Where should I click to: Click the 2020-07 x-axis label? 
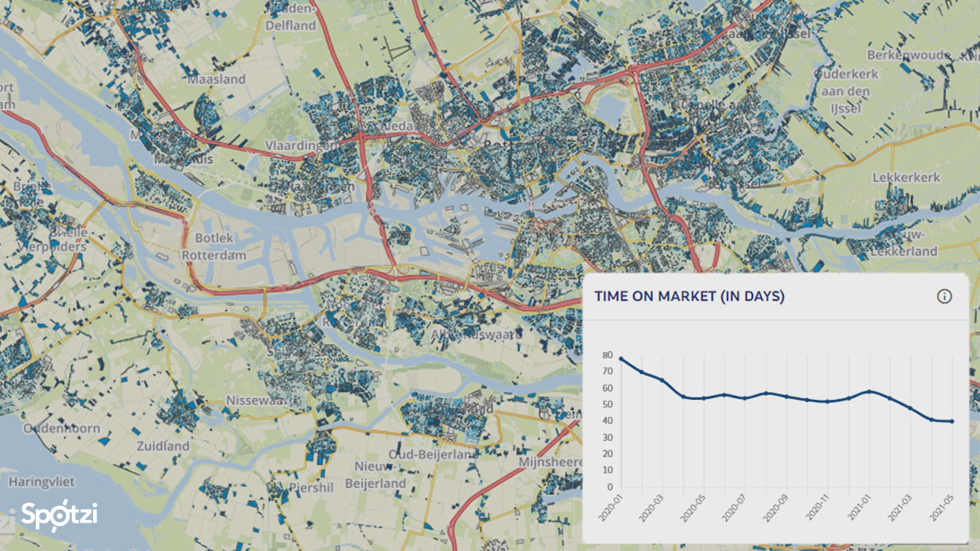point(734,507)
